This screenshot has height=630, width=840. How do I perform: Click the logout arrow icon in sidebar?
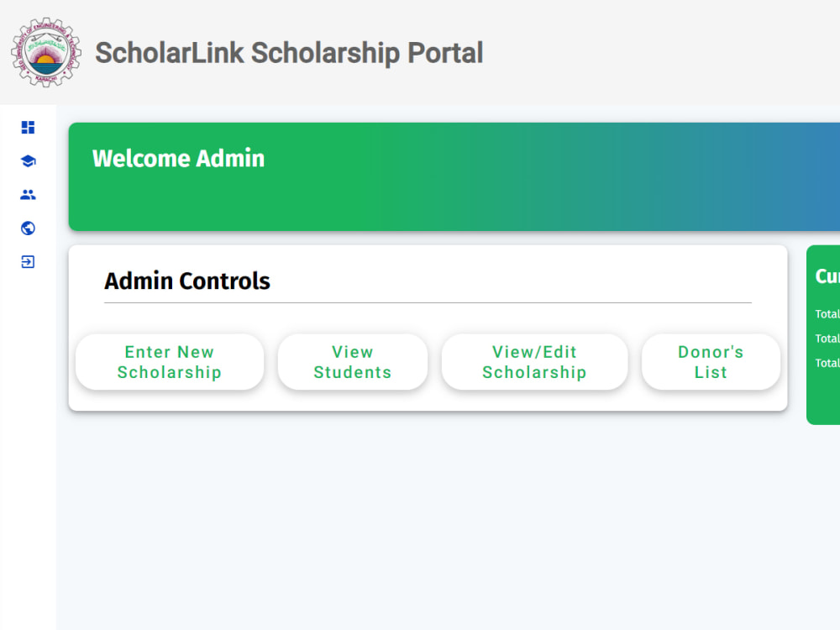28,261
